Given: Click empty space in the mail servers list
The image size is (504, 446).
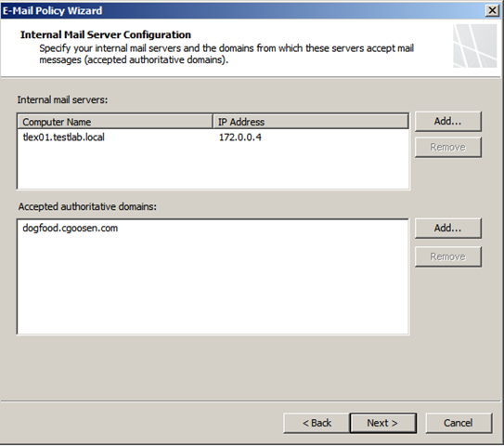Looking at the screenshot, I should (213, 167).
